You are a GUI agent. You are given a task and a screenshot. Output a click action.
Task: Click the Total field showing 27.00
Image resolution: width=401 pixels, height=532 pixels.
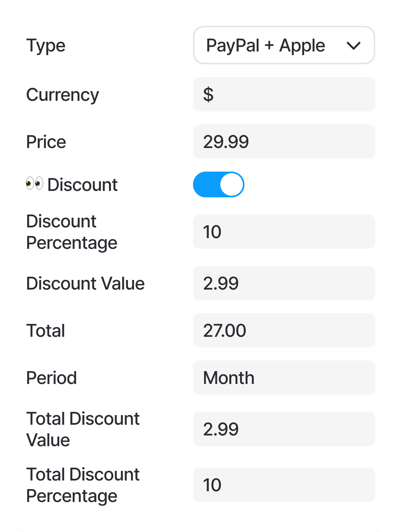pyautogui.click(x=284, y=330)
